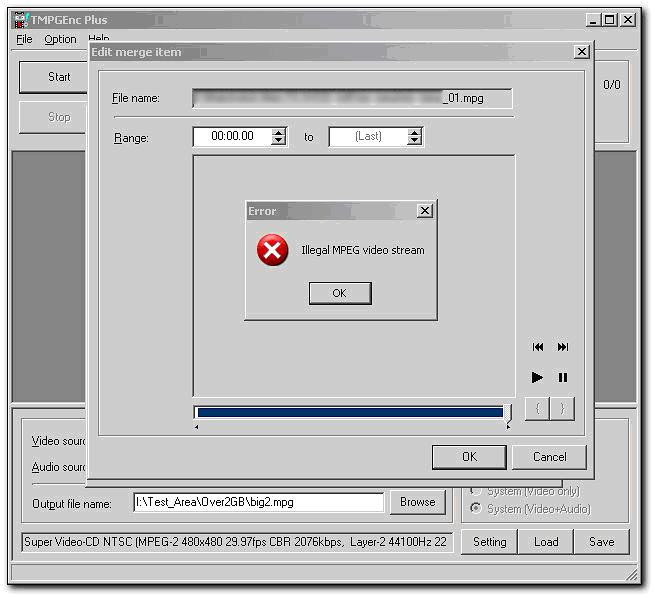Screen dimensions: 655x598
Task: Increase range start time with up arrow
Action: pos(278,132)
